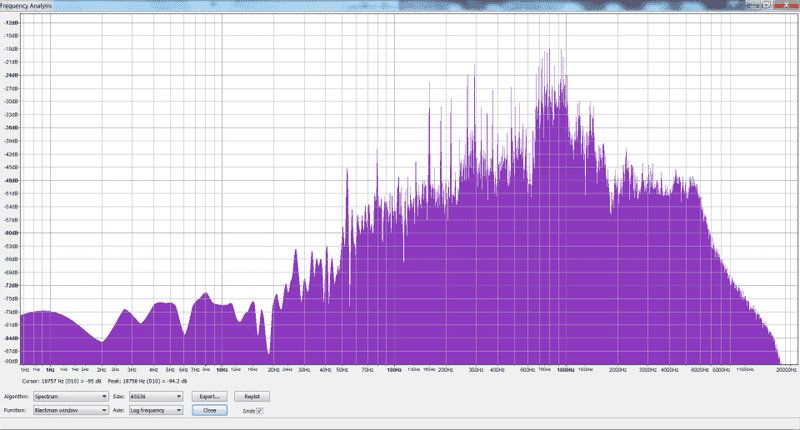Click the Close button
800x430 pixels.
click(x=210, y=410)
